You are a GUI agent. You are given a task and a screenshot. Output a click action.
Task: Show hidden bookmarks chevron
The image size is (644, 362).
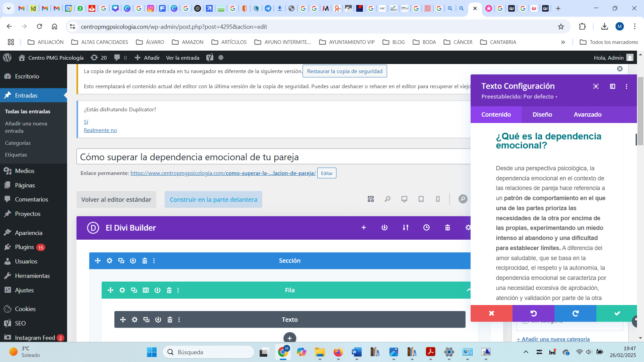tap(563, 42)
